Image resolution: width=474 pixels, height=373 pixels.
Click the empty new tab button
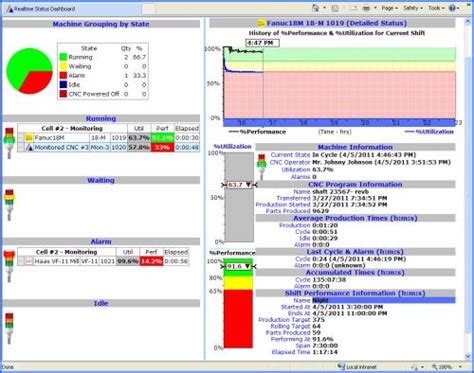point(149,9)
